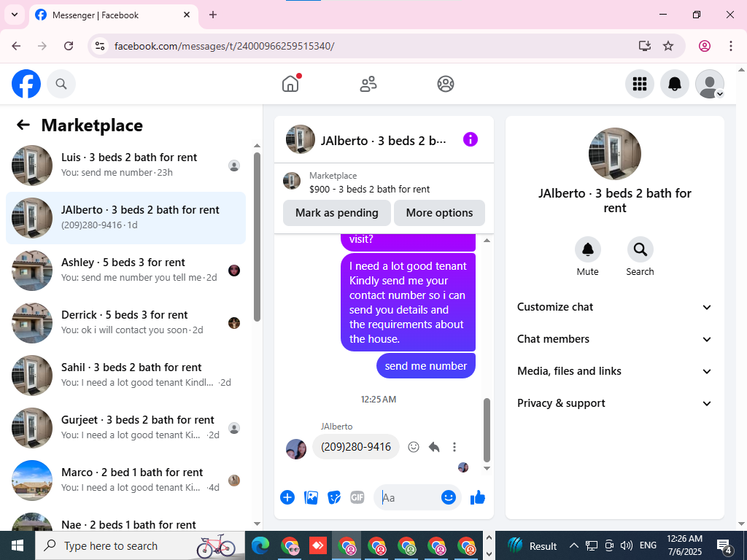Open Chrome profile icon in toolbar

click(x=705, y=46)
